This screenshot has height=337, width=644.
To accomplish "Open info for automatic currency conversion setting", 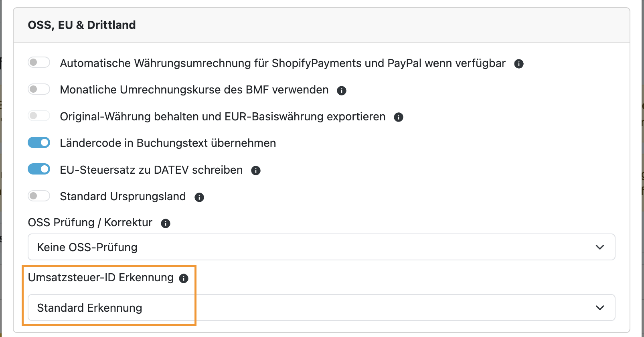I will click(x=519, y=64).
